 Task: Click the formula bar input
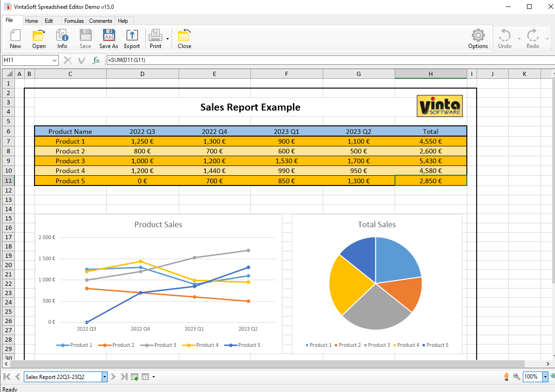click(x=331, y=60)
